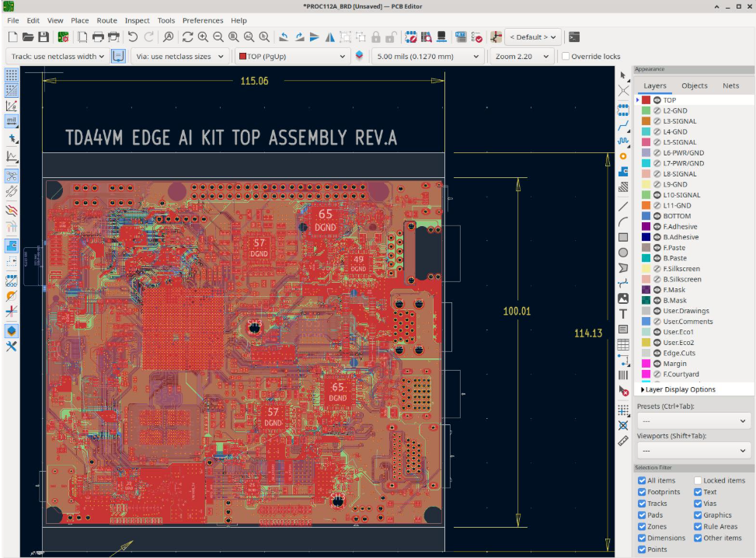Viewport: 756px width, 558px height.
Task: Select the L3-SIGNAL layer row
Action: click(x=695, y=121)
